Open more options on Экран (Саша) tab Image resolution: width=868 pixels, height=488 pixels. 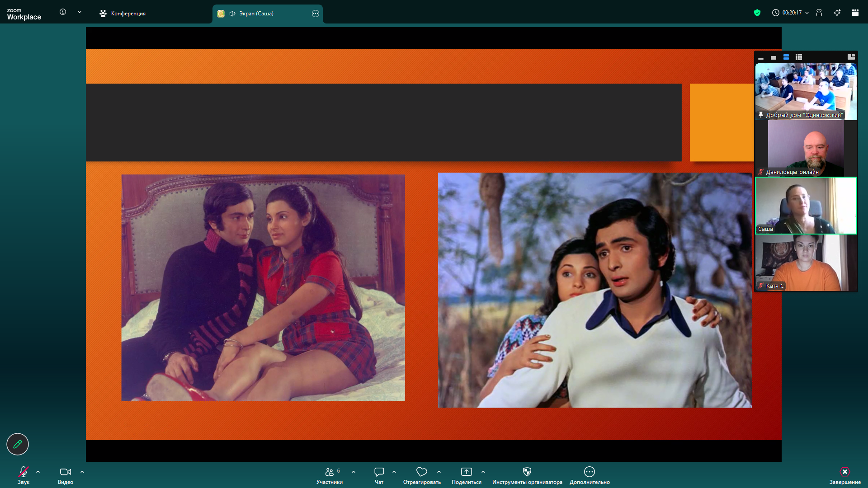pos(316,14)
